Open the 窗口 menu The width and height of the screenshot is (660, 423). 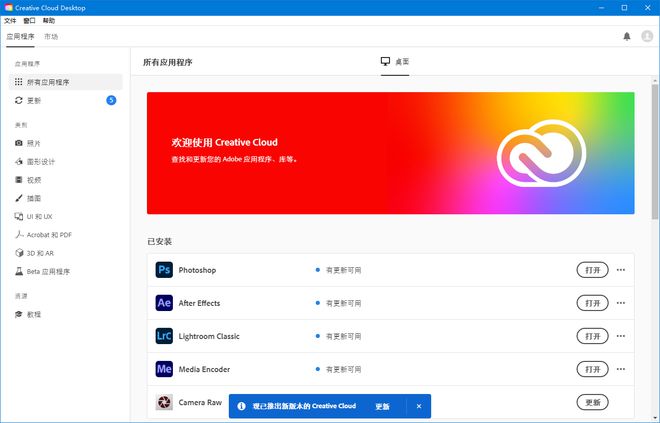click(29, 21)
